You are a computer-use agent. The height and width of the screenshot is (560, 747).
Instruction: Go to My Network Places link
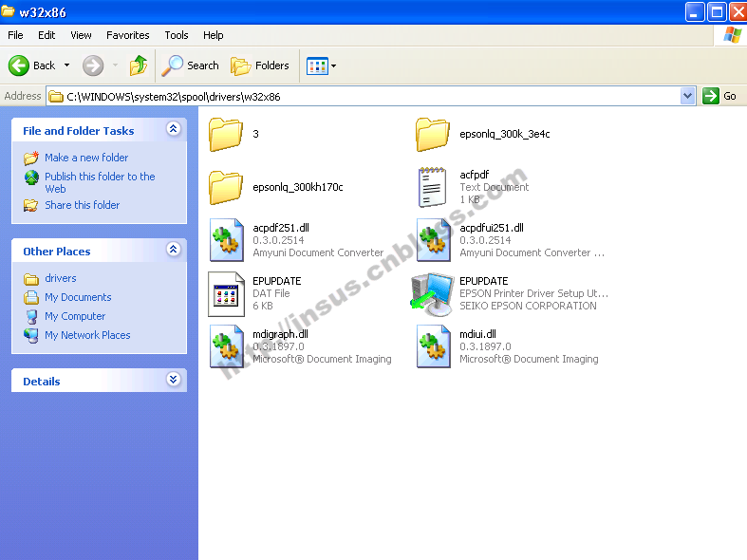point(87,335)
